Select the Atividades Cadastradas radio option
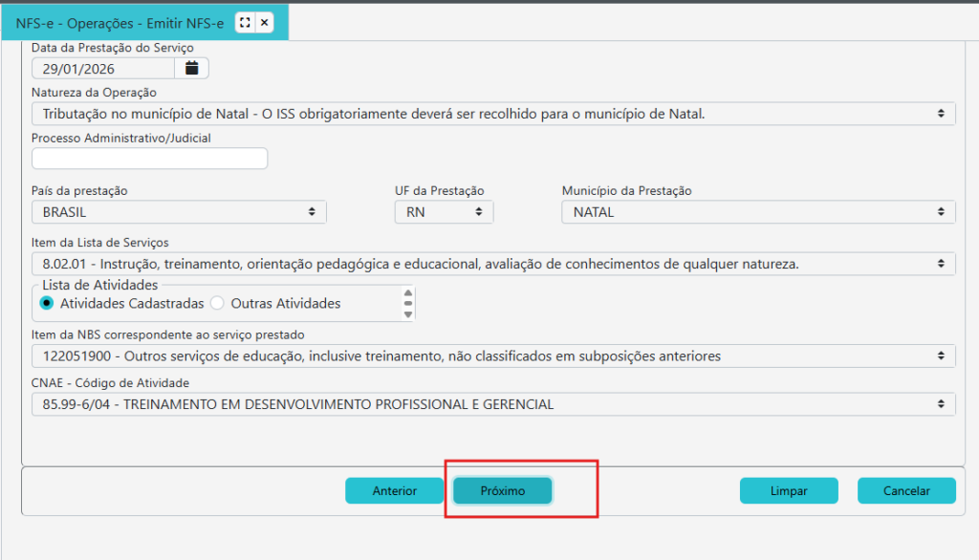The image size is (979, 560). click(47, 303)
